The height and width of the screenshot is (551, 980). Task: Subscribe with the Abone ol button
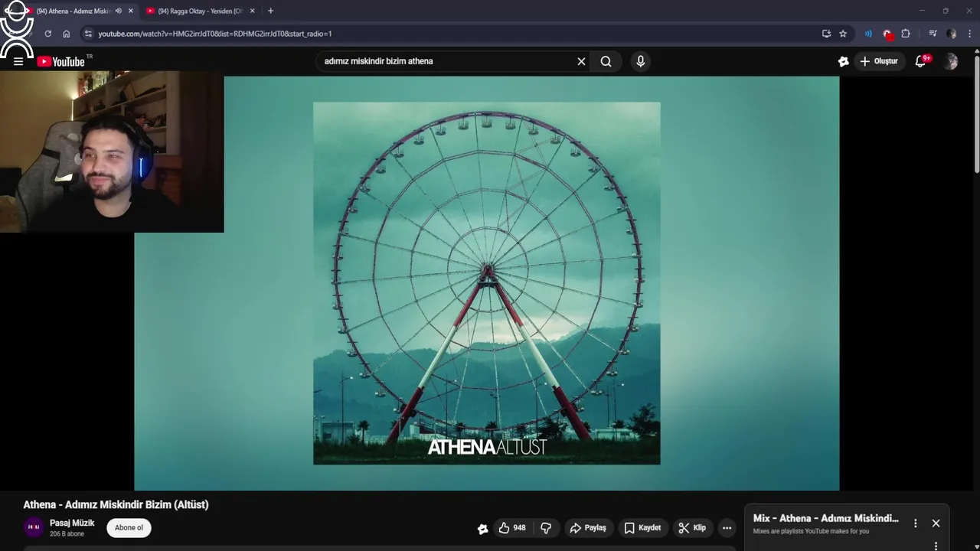click(129, 527)
